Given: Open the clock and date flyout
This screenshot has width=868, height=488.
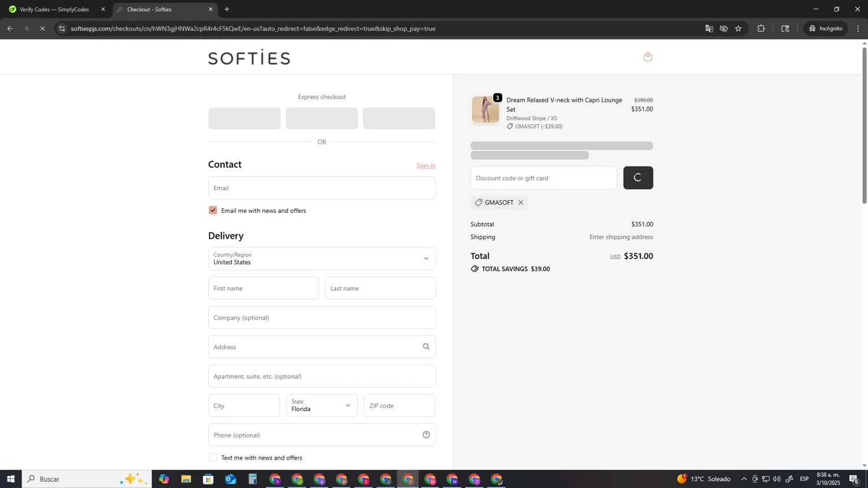Looking at the screenshot, I should click(828, 479).
